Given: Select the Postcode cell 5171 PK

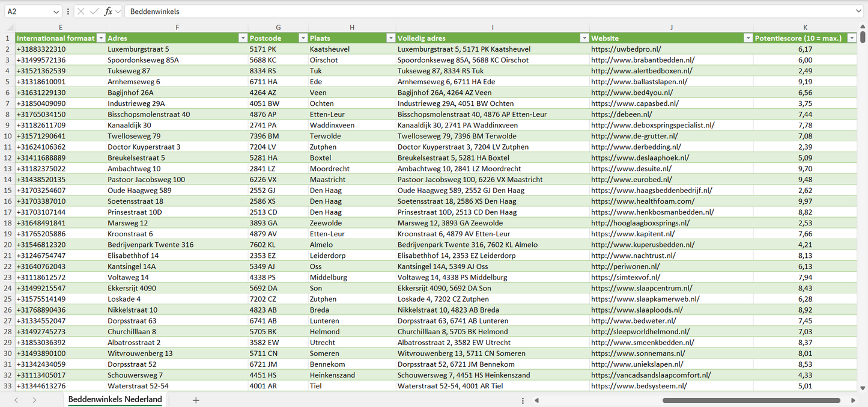Looking at the screenshot, I should tap(278, 49).
